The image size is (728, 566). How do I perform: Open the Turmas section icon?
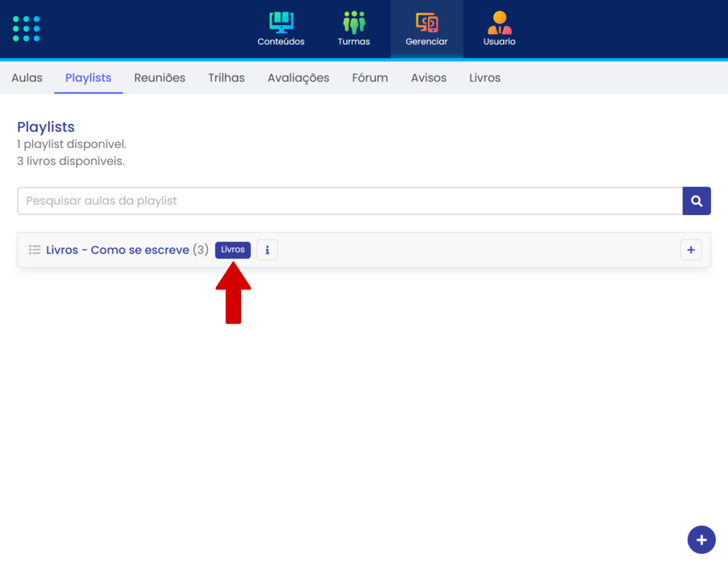pos(353,23)
